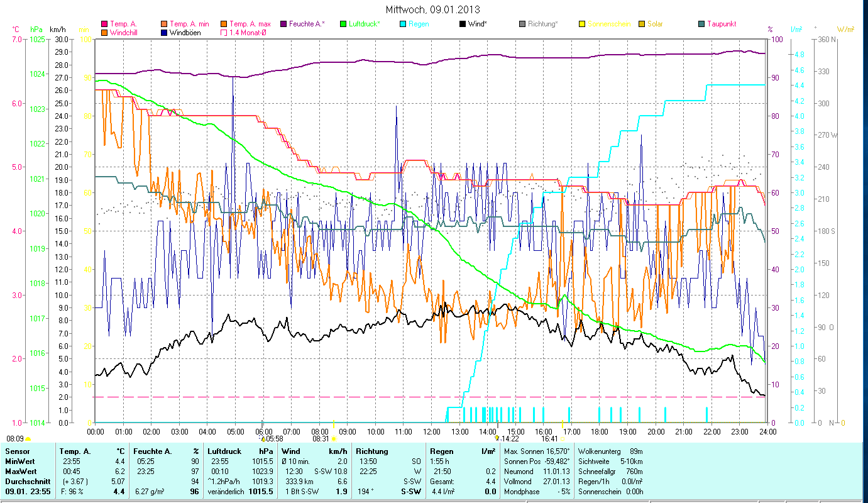
Task: Click the black Wind* legend square
Action: pos(463,25)
